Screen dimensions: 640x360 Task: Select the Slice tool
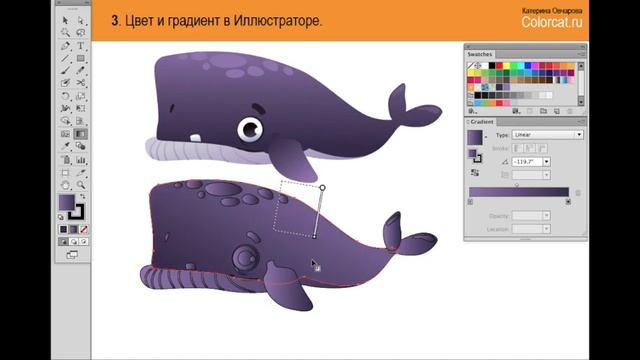(81, 173)
